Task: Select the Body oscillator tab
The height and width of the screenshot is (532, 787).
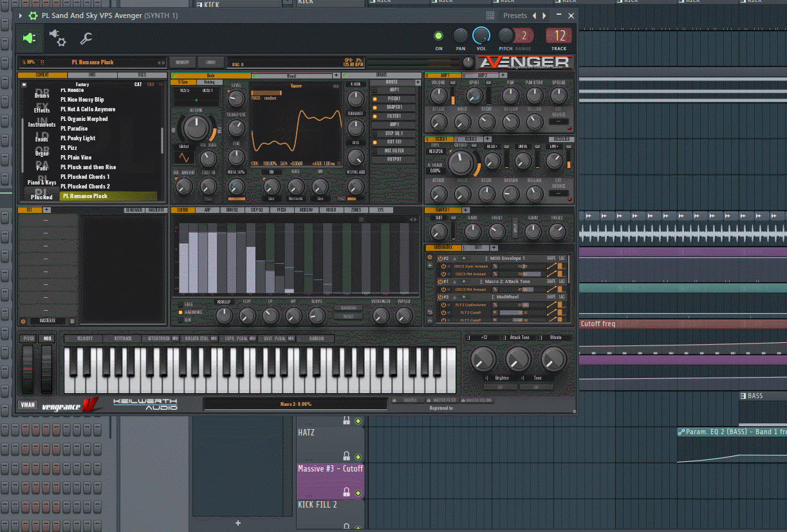Action: (210, 75)
